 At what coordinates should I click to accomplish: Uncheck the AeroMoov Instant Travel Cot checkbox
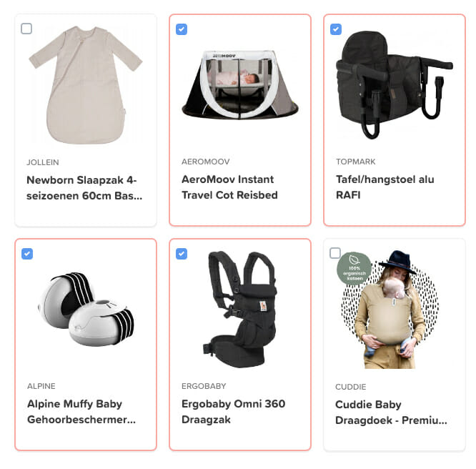click(182, 29)
